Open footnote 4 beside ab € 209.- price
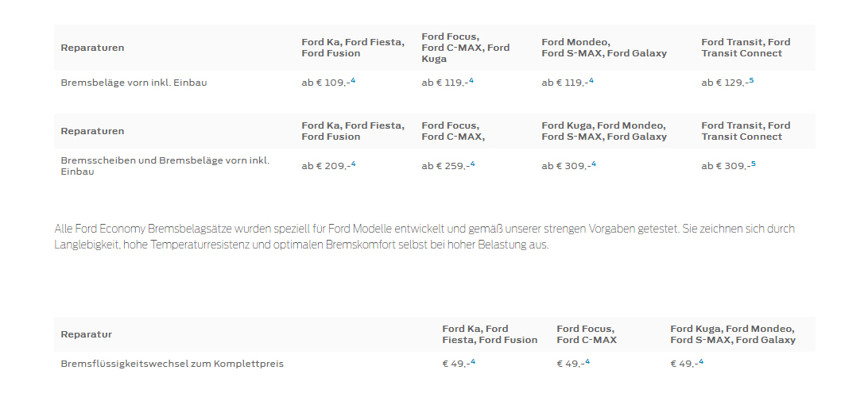Image resolution: width=868 pixels, height=401 pixels. (353, 164)
